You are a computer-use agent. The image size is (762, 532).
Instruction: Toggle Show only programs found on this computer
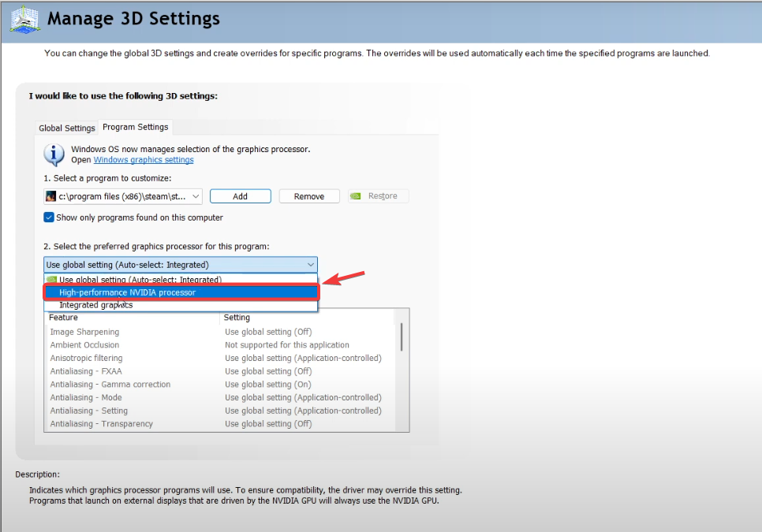coord(49,218)
